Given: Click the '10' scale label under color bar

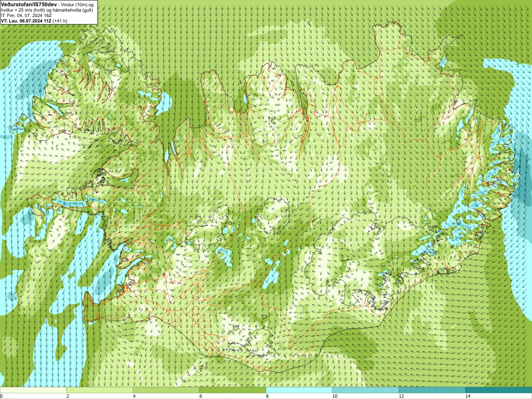Looking at the screenshot, I should (335, 396).
